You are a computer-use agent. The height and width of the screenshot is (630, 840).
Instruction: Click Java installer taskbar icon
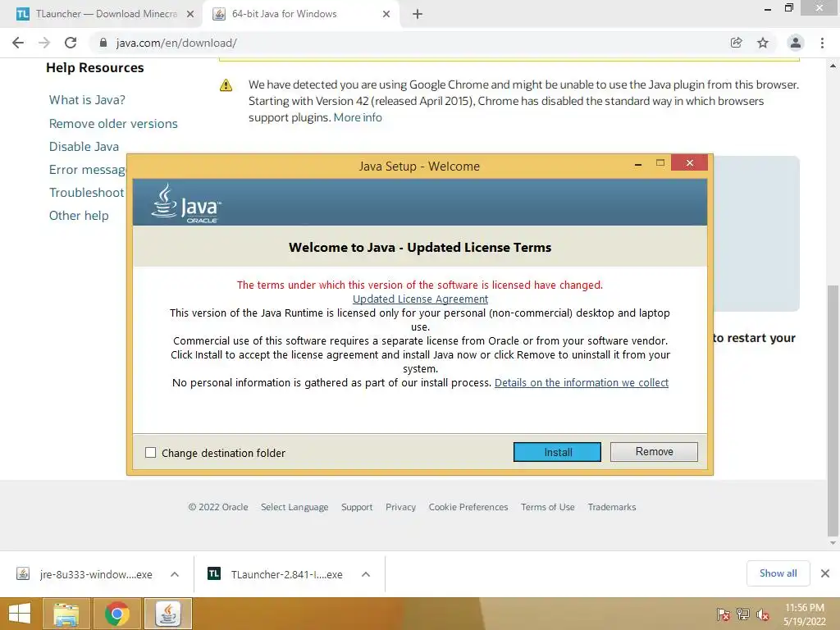coord(167,614)
